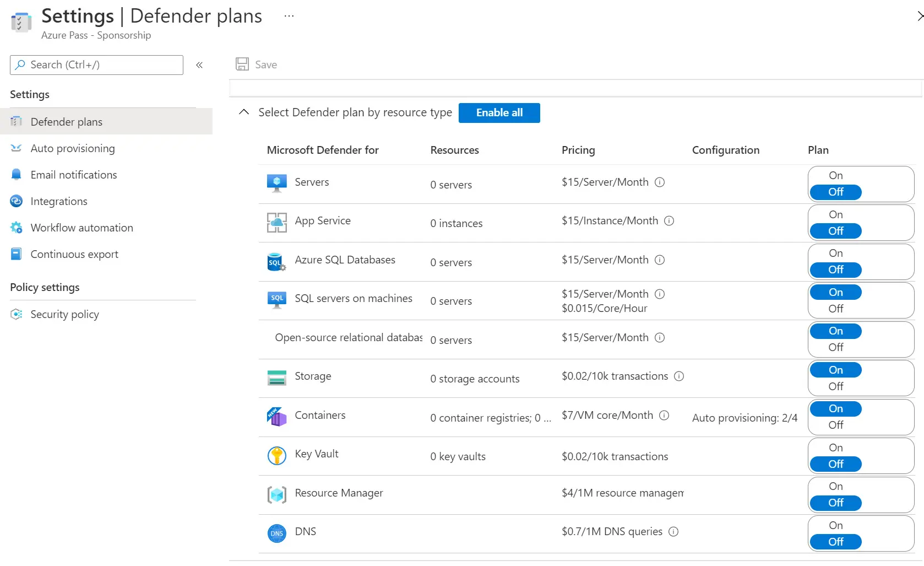This screenshot has width=924, height=566.
Task: Turn Open-source relational databases plan Off
Action: click(836, 347)
